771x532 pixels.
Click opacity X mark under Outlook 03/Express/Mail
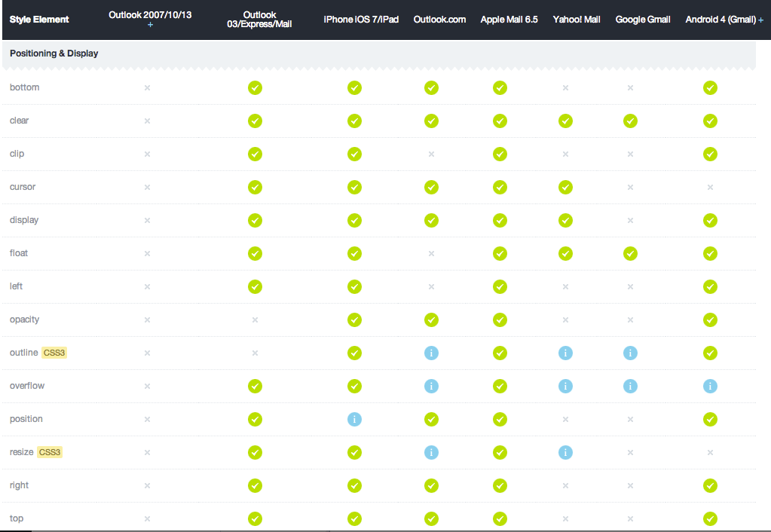pos(255,320)
